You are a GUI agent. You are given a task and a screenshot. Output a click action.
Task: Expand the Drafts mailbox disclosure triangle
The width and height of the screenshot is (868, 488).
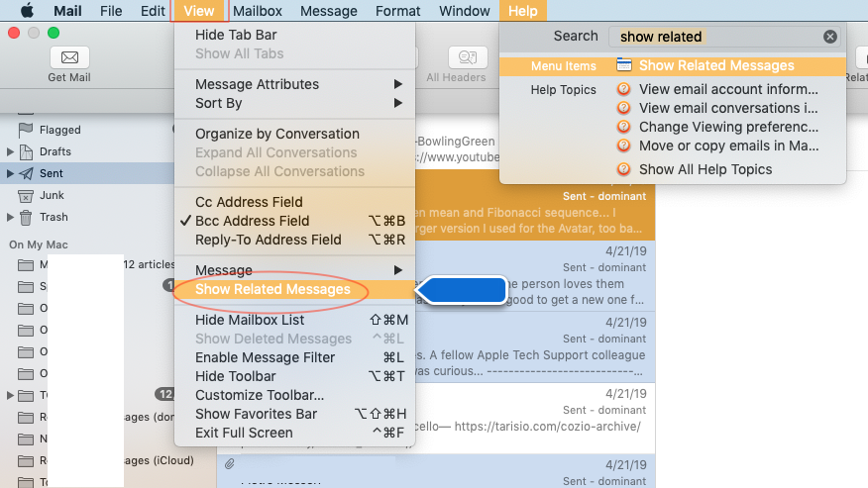point(10,151)
